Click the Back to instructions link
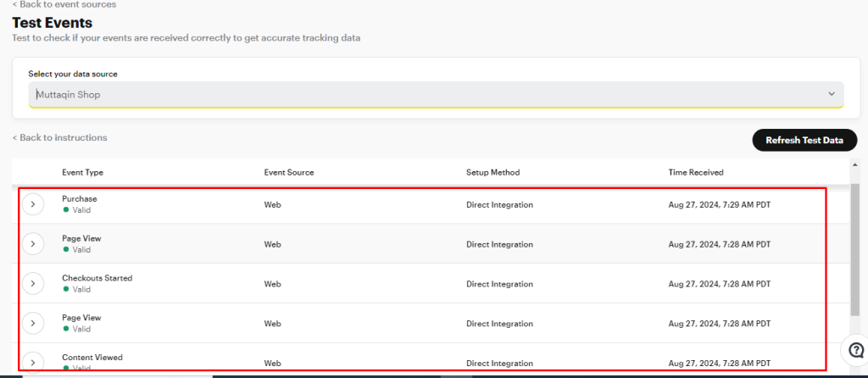 point(59,137)
